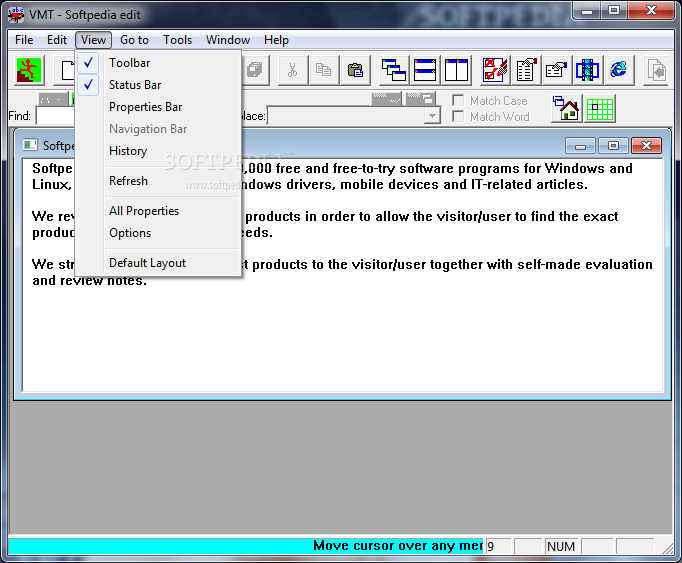Tile windows vertically via toolbar icon
The image size is (682, 563).
tap(456, 70)
